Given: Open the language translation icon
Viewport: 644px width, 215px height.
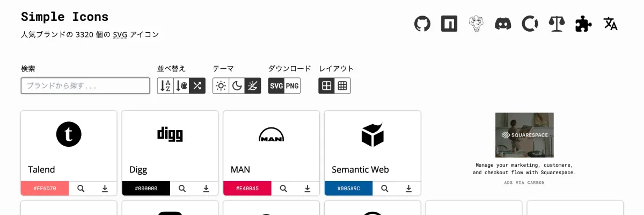Looking at the screenshot, I should click(x=611, y=24).
